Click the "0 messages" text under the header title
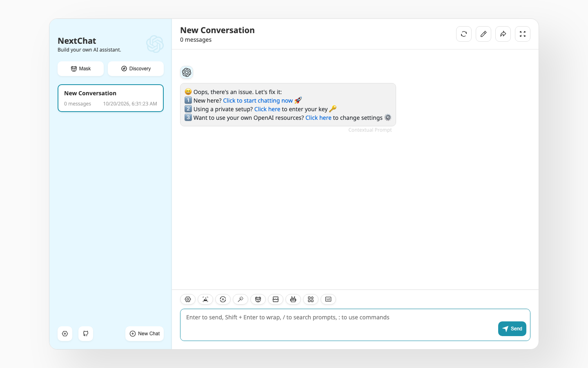This screenshot has height=368, width=588. [196, 40]
